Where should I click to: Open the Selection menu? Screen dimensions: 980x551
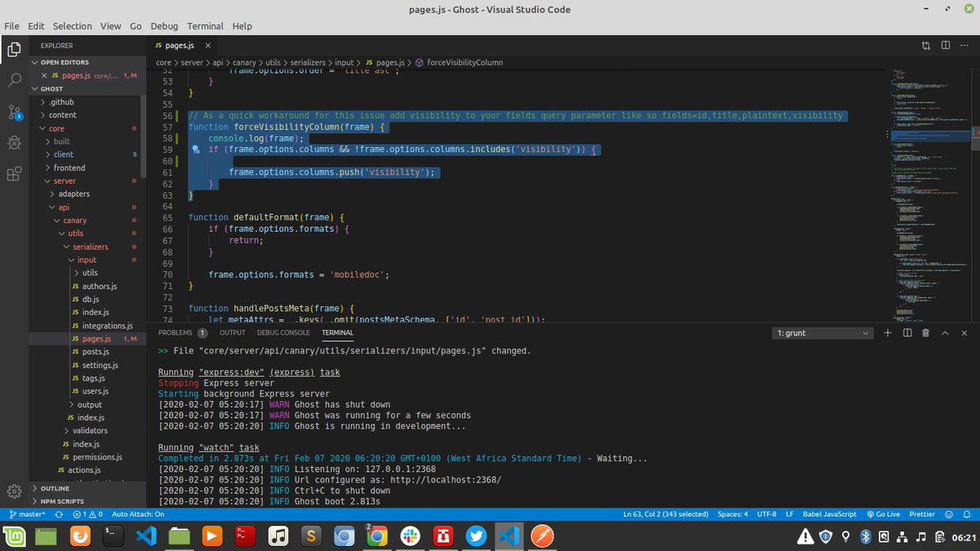pyautogui.click(x=72, y=26)
